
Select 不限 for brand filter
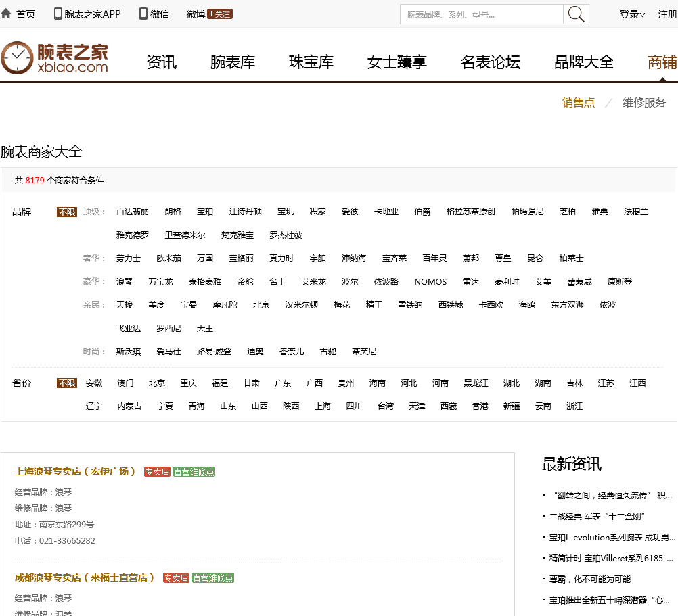pos(67,212)
